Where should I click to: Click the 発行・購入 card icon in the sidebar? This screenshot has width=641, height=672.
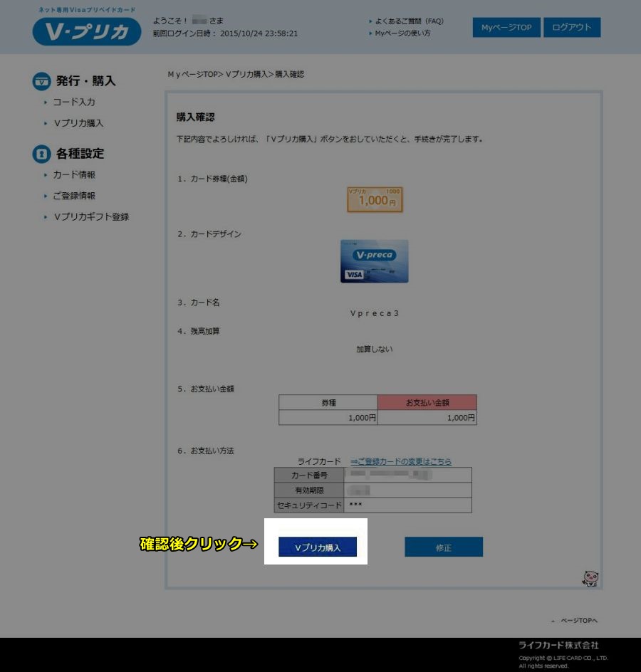(42, 81)
